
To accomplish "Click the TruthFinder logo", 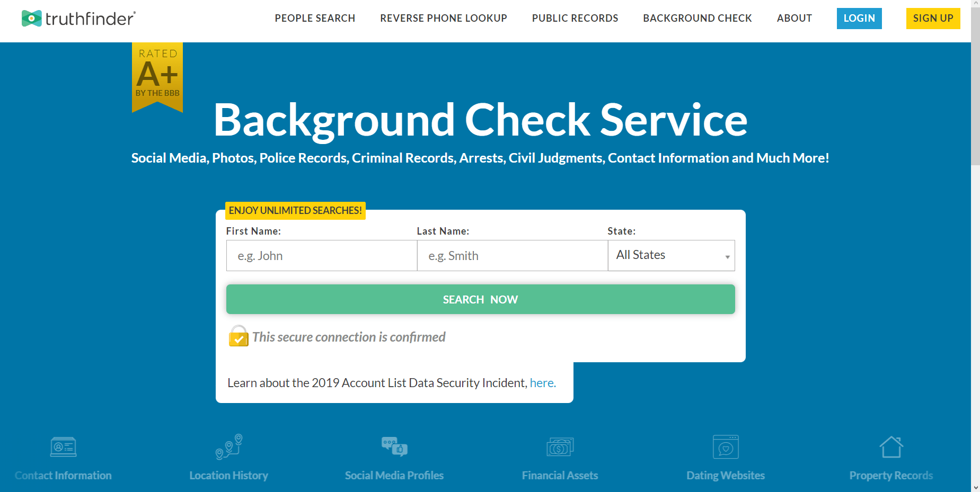I will click(78, 19).
